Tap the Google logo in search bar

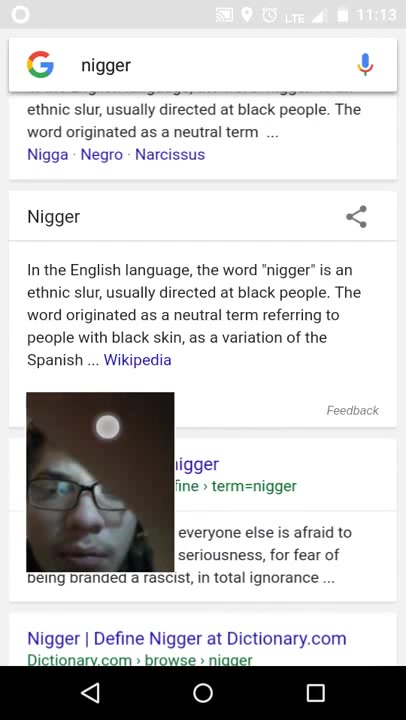40,64
